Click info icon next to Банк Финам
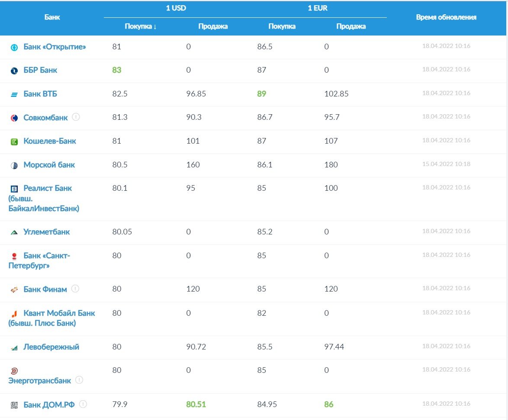 [x=75, y=289]
